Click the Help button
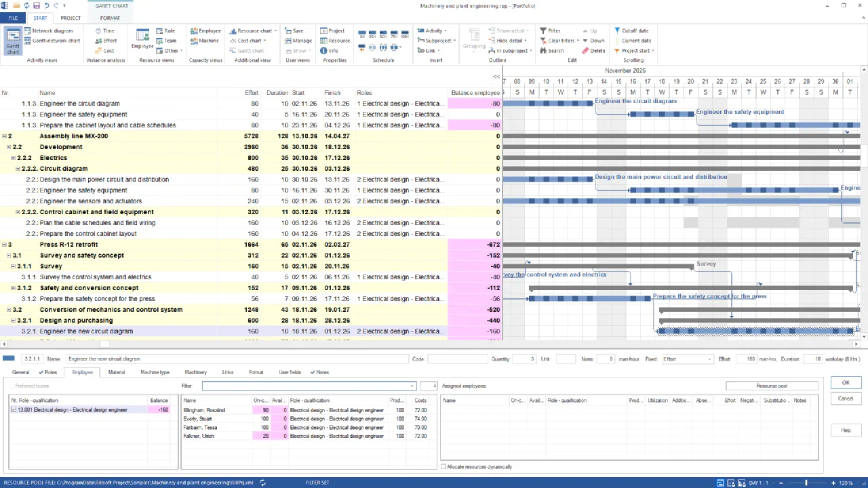This screenshot has height=488, width=868. [x=846, y=430]
